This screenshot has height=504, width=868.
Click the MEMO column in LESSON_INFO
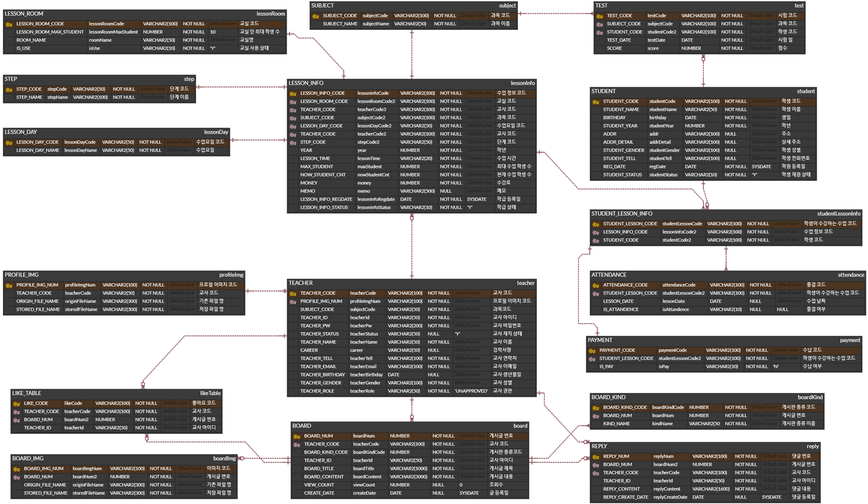click(412, 191)
